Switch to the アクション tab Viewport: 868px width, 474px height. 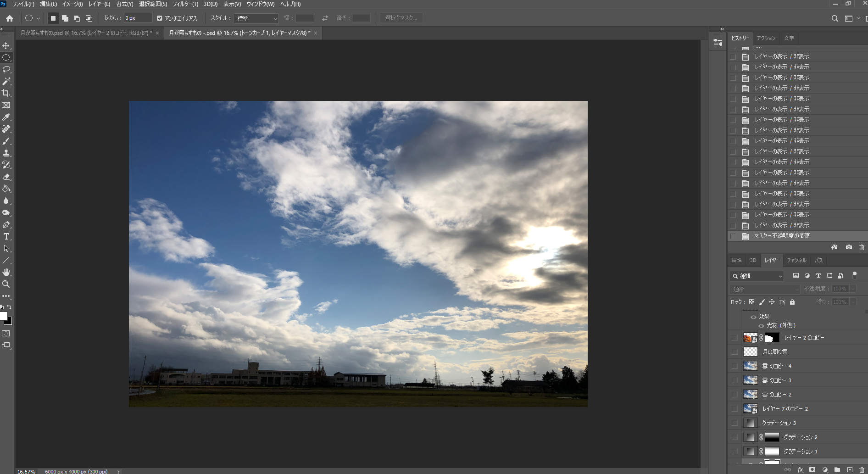pyautogui.click(x=766, y=38)
